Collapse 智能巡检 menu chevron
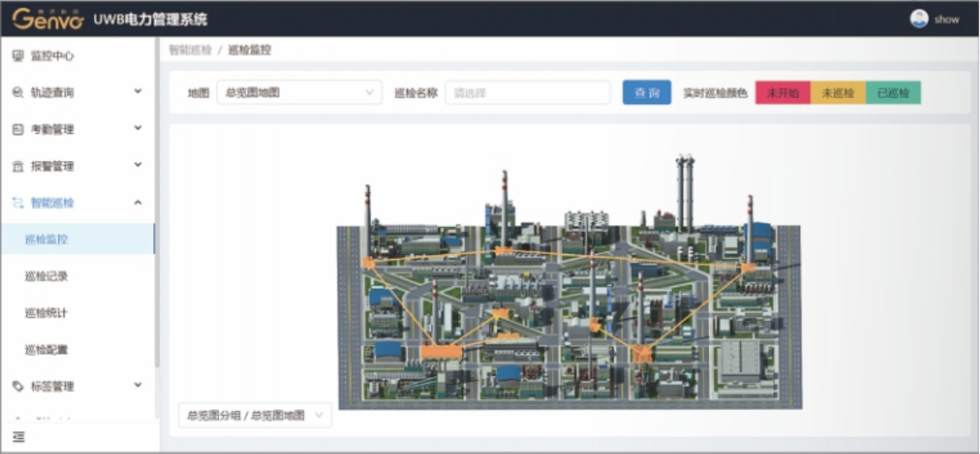This screenshot has width=980, height=454. [138, 202]
